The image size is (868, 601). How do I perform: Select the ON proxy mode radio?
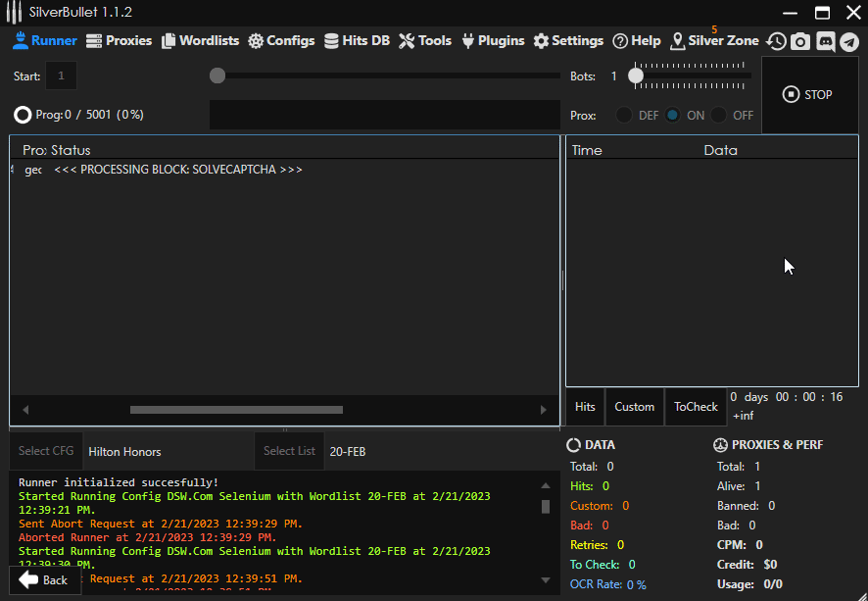673,116
